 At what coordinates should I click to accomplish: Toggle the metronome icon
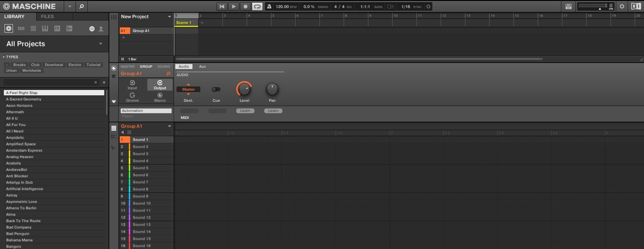pos(269,7)
